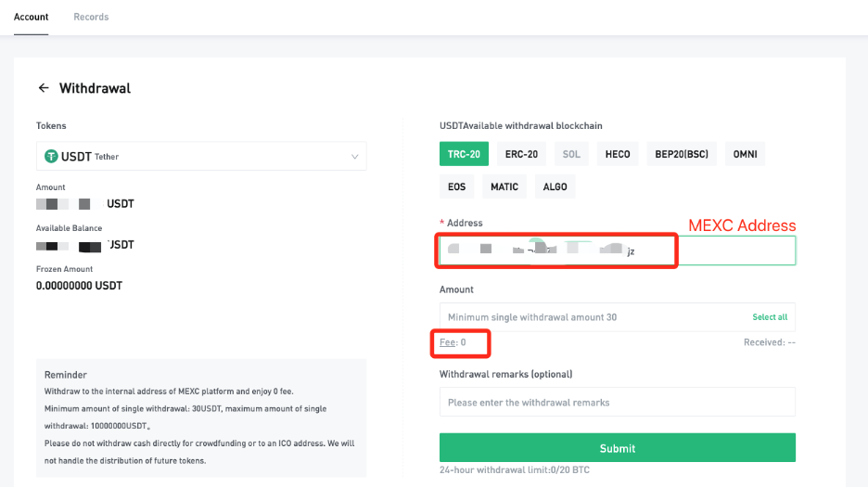Select the SOL blockchain option

coord(571,154)
